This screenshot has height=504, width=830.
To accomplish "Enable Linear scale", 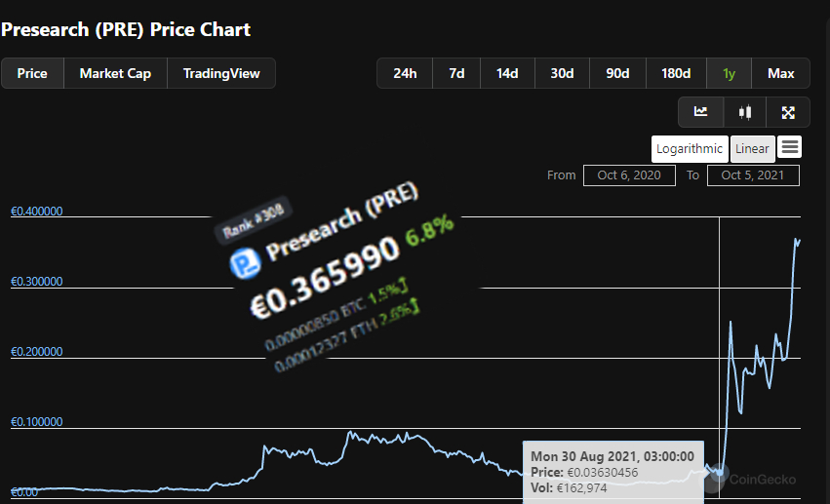I will [752, 149].
